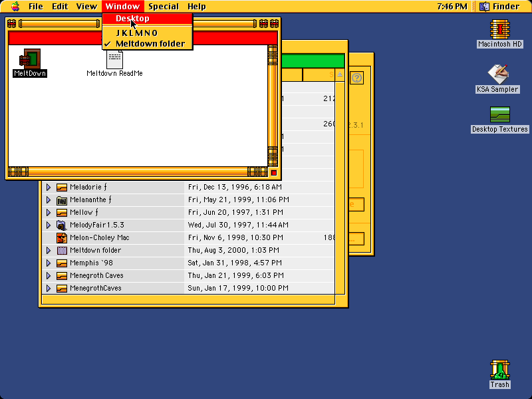The image size is (532, 399).
Task: Click the icon beside MelodyFair1.5.3
Action: coord(61,225)
